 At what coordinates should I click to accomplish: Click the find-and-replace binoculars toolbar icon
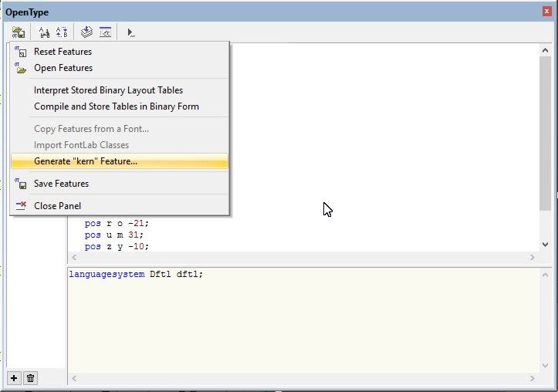pyautogui.click(x=45, y=32)
